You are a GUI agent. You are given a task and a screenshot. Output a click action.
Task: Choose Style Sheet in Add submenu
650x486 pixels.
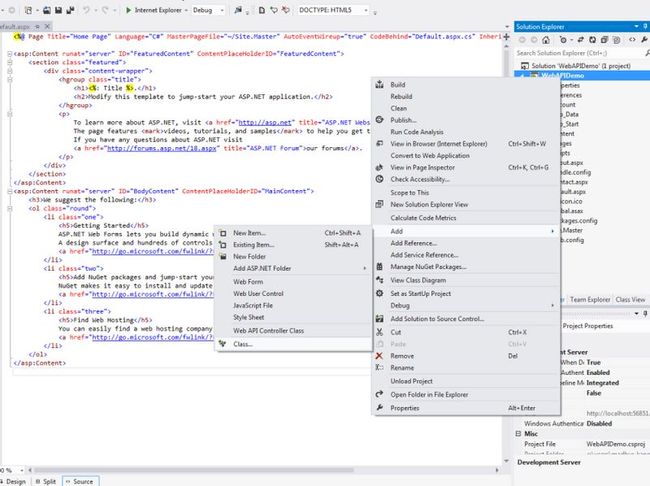293,317
